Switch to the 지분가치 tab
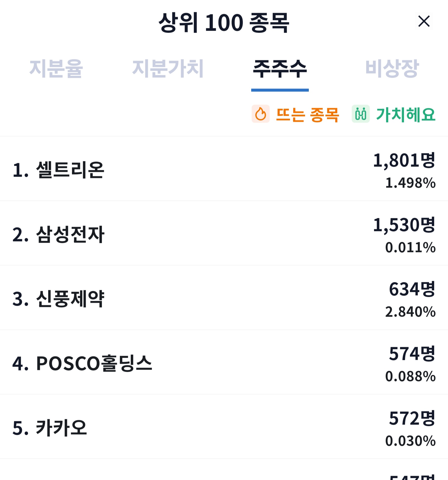This screenshot has height=480, width=448. [168, 69]
